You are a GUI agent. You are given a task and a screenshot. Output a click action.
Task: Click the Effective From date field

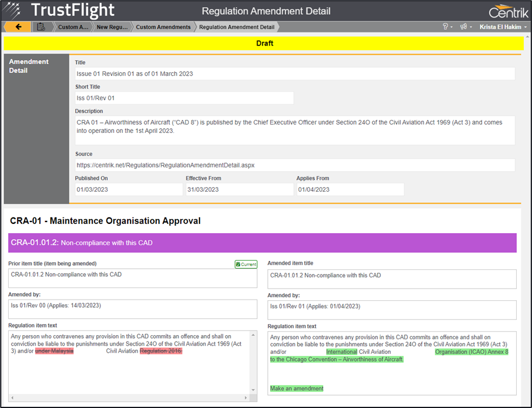(x=239, y=189)
